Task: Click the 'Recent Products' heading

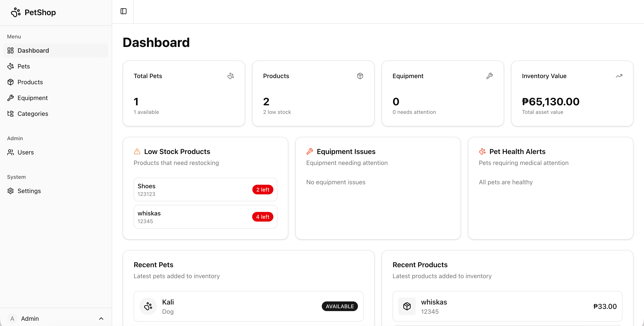Action: click(x=420, y=265)
